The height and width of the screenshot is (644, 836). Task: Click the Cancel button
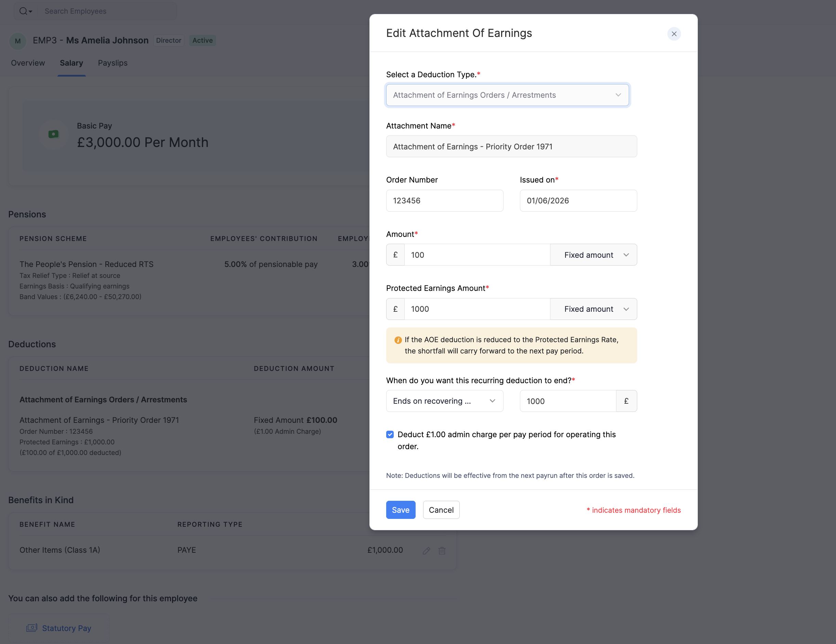point(441,510)
